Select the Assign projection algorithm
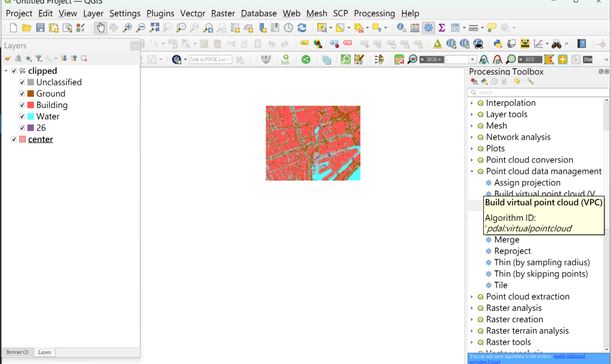 coord(527,183)
